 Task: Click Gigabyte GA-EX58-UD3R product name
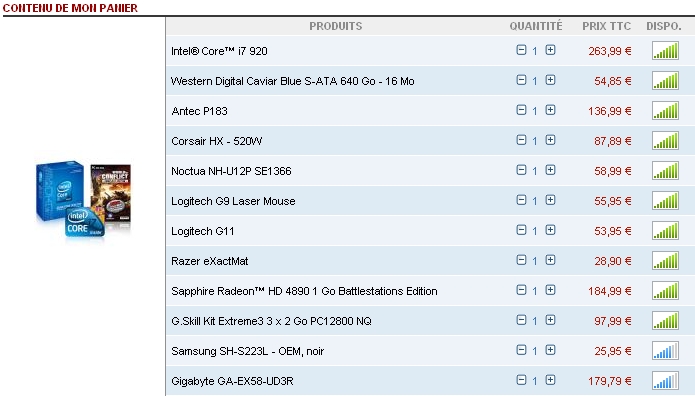coord(232,381)
